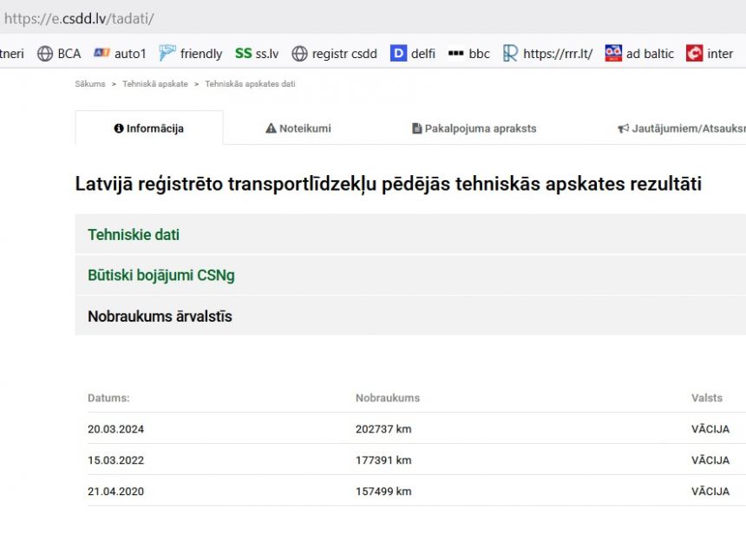Open the rrr.lt bookmark R icon

coord(510,53)
